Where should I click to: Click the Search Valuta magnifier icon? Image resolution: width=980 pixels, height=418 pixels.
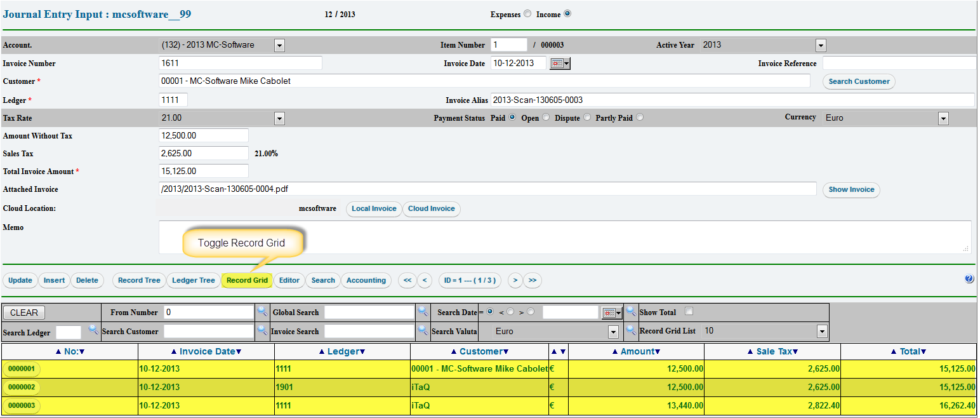631,330
